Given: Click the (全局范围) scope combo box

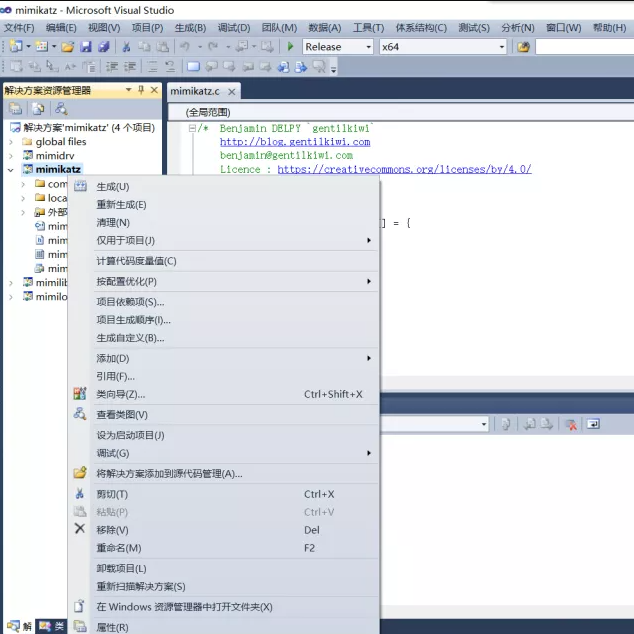Looking at the screenshot, I should tap(400, 112).
